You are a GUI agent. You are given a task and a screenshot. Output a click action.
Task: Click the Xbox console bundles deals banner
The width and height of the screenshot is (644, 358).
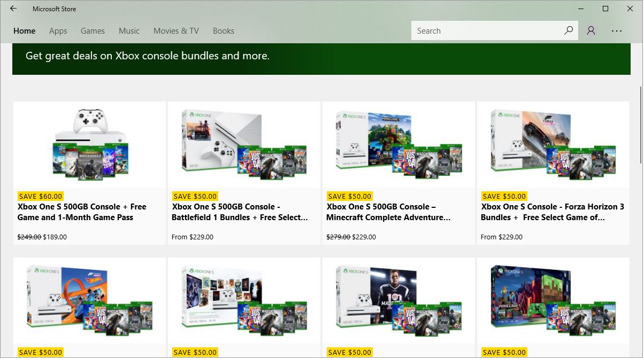(x=321, y=59)
